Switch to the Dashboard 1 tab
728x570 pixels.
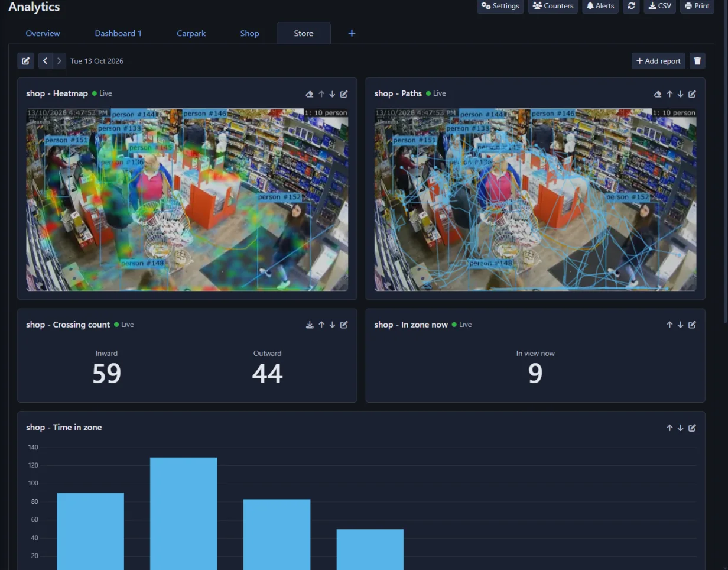[118, 33]
